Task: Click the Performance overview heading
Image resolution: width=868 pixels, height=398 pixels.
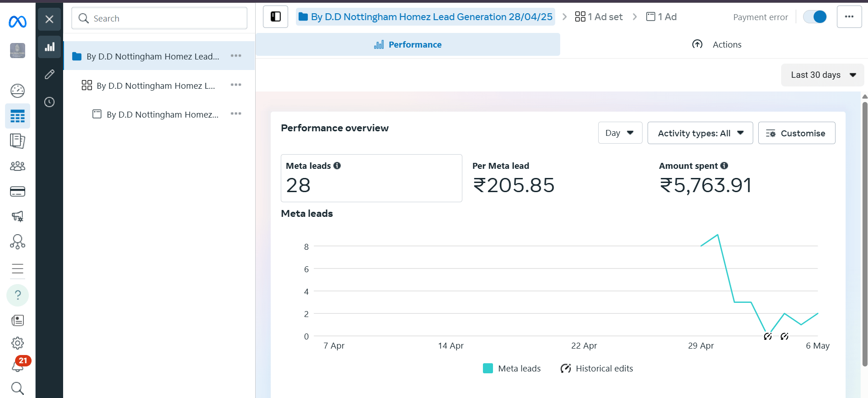Action: [x=335, y=128]
